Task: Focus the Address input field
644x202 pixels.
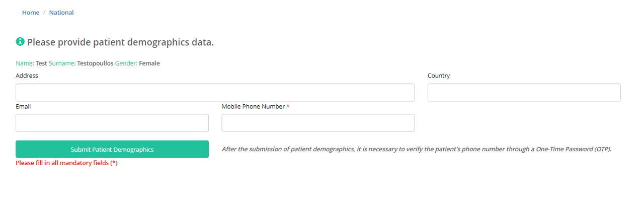Action: [x=215, y=93]
